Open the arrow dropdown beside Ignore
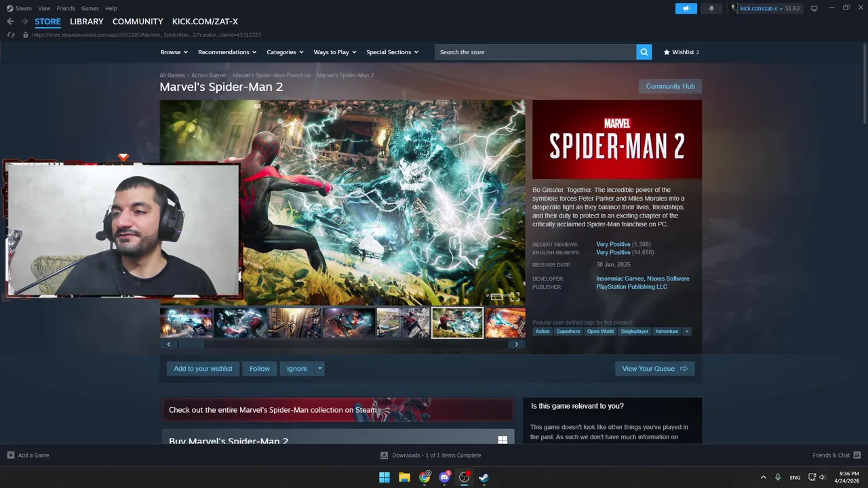 coord(319,369)
